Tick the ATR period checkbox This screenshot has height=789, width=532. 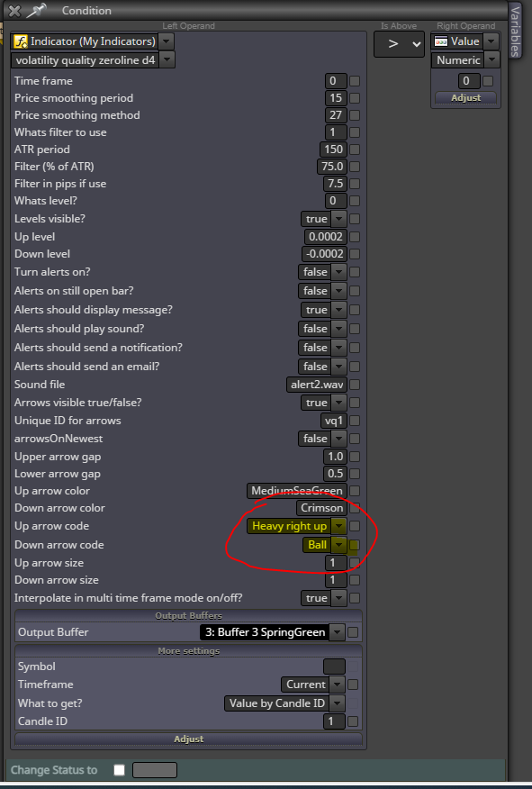(355, 150)
